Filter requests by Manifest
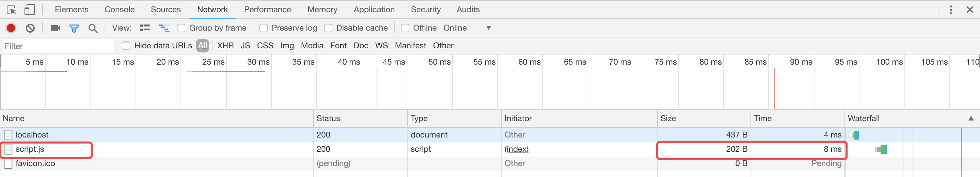 click(x=410, y=46)
